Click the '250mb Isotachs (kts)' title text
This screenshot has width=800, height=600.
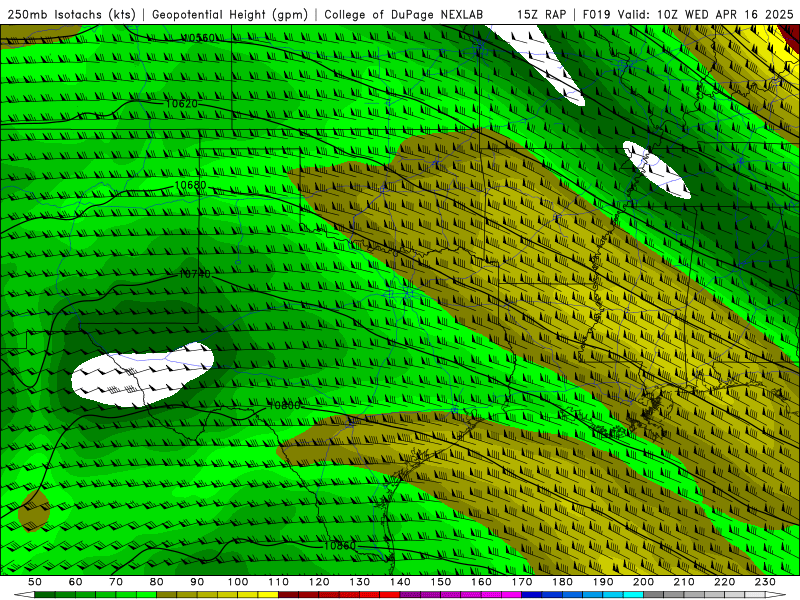(71, 15)
